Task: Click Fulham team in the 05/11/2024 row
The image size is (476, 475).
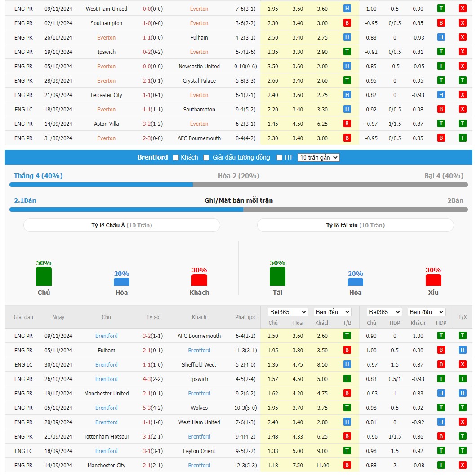Action: click(106, 350)
